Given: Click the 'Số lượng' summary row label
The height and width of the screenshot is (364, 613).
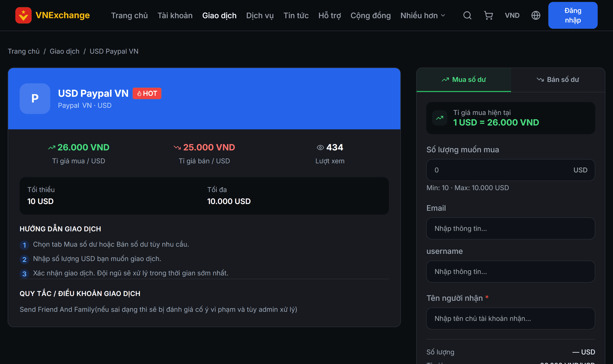Looking at the screenshot, I should point(440,352).
